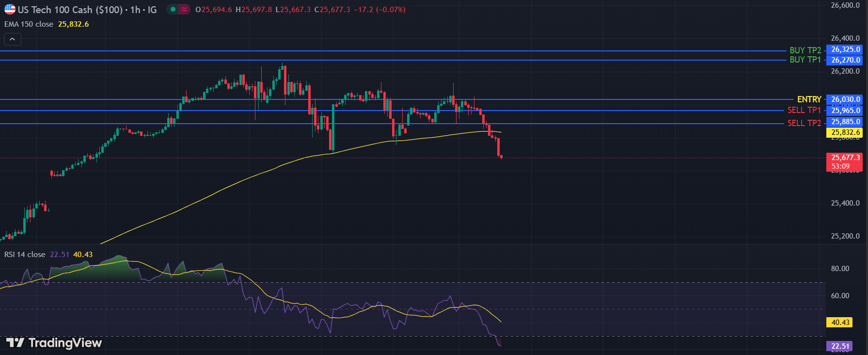868x355 pixels.
Task: Click the TradingView logo
Action: coord(54,343)
